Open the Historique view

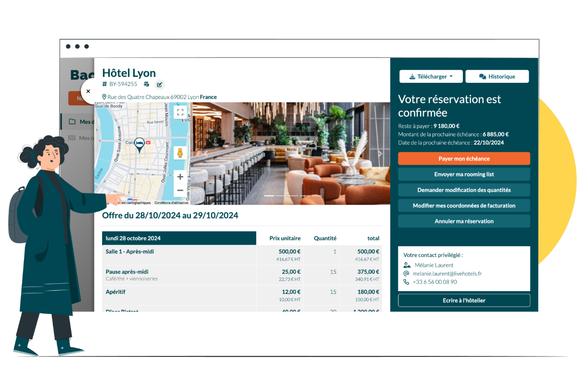point(497,76)
